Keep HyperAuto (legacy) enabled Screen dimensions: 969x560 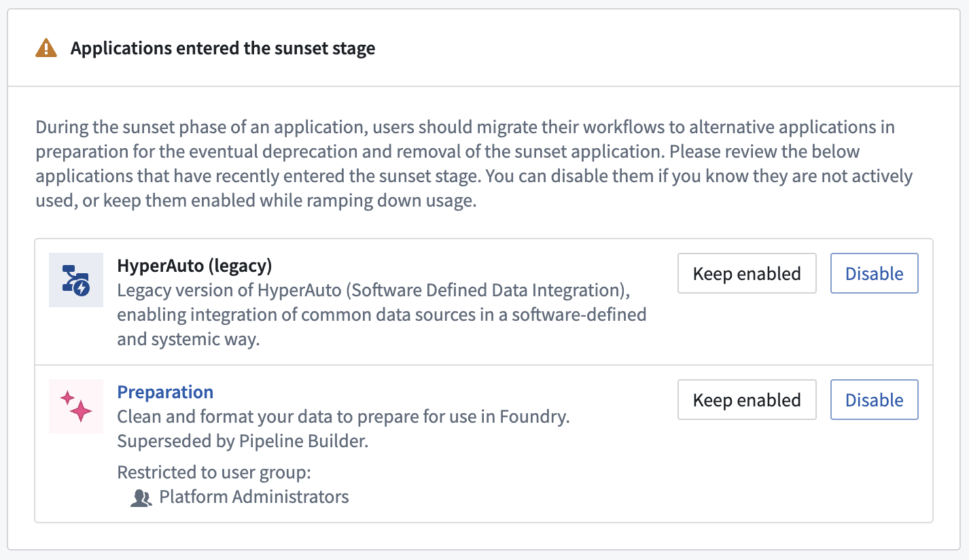(x=747, y=273)
